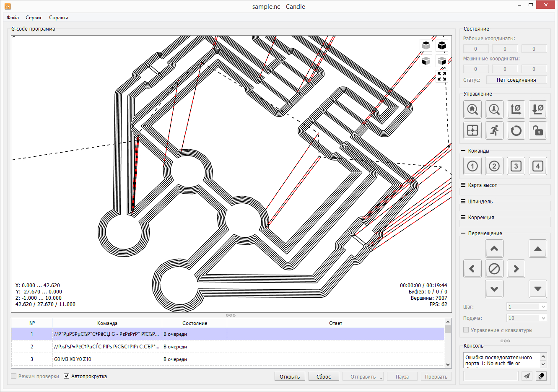Unlock the machine with the padlock icon

click(538, 130)
